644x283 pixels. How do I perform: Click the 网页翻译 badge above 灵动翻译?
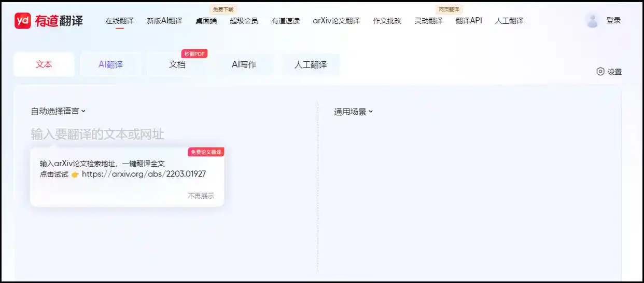pyautogui.click(x=449, y=9)
